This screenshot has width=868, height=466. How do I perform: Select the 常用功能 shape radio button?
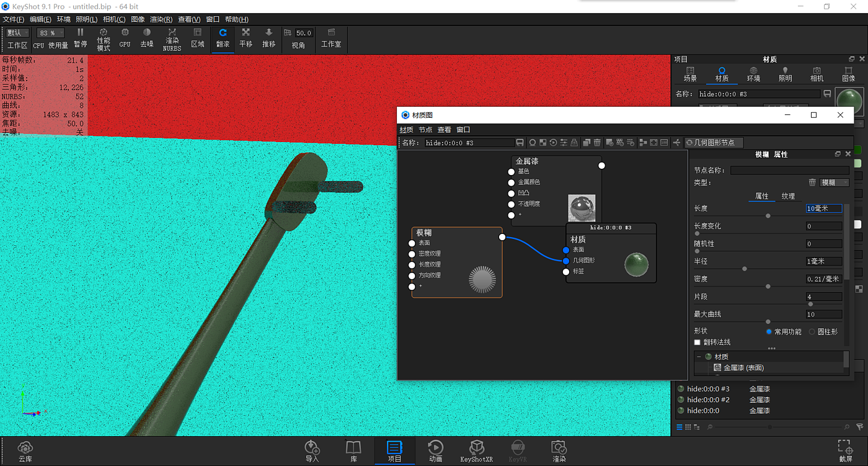coord(769,332)
